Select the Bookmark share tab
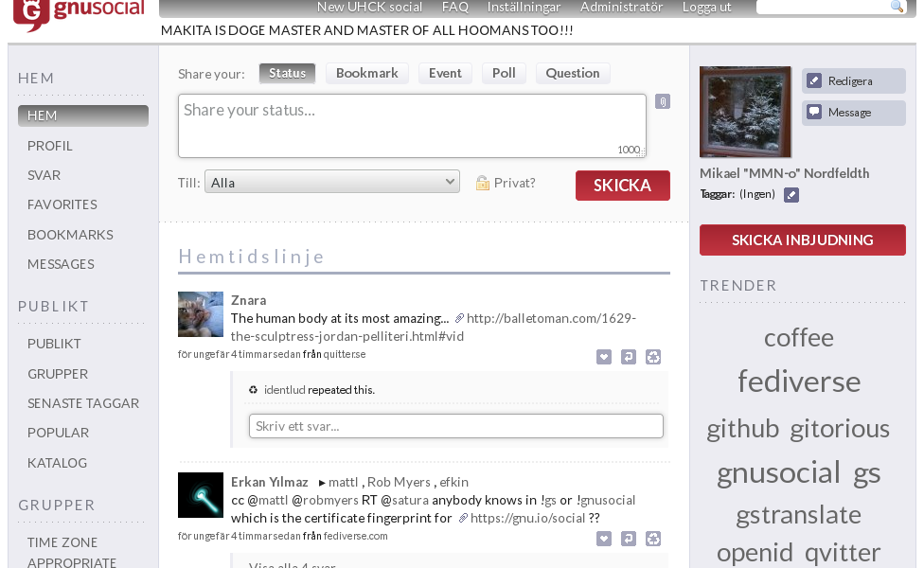This screenshot has width=924, height=568. pos(366,73)
